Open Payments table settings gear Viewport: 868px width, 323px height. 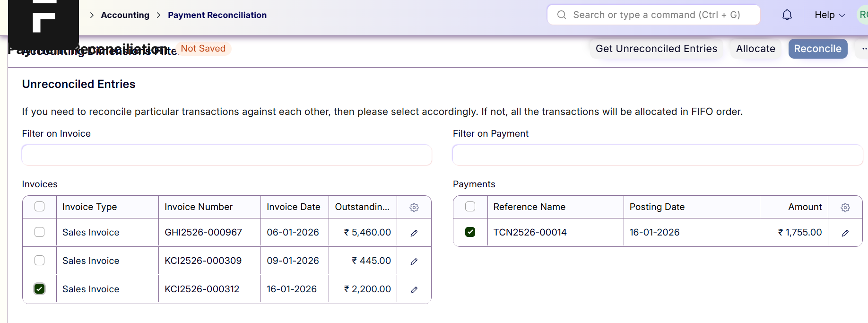click(845, 208)
